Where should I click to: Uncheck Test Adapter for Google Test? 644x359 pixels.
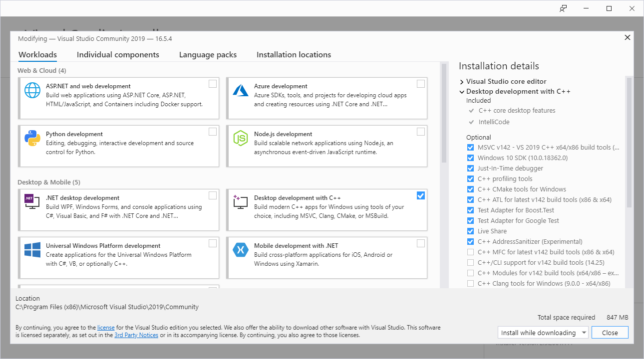point(470,221)
